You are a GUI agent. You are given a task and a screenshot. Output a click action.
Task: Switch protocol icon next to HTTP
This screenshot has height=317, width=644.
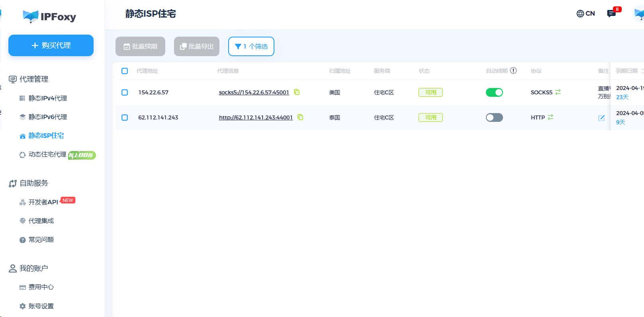pos(550,117)
